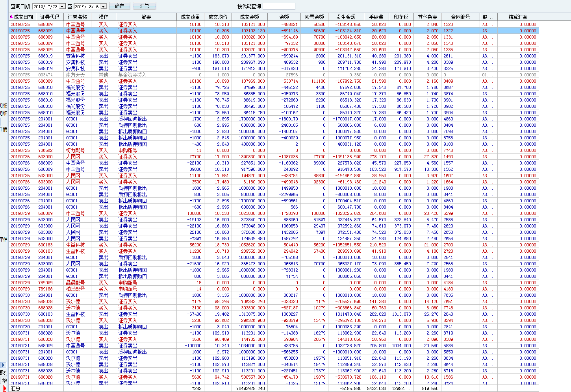Viewport: 571px width, 392px height.
Task: Click the 汇总 button in the toolbar
Action: pyautogui.click(x=145, y=6)
